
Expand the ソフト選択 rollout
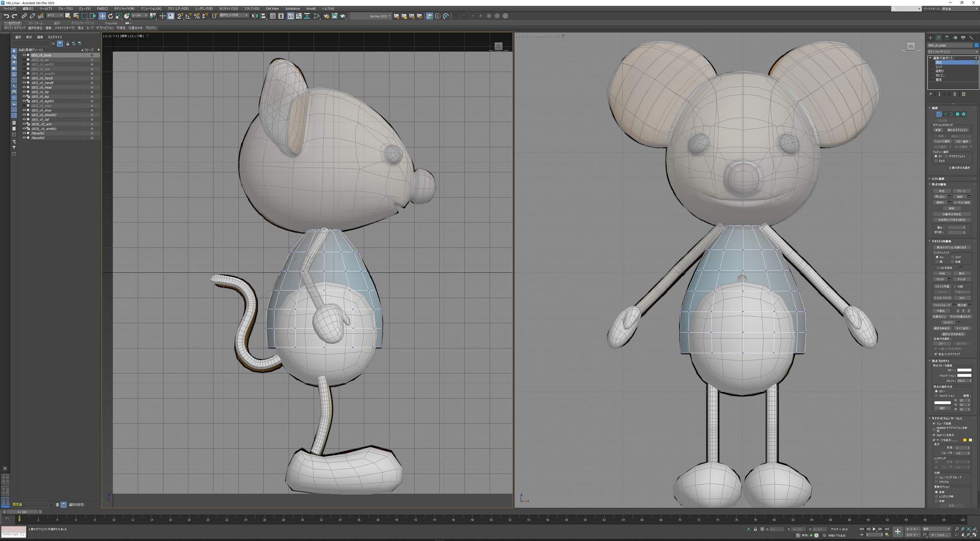coord(938,179)
